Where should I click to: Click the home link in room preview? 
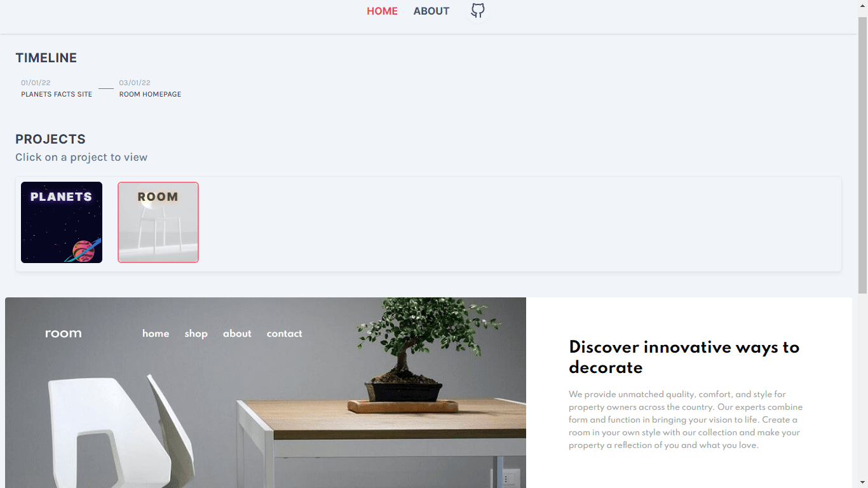click(x=156, y=334)
